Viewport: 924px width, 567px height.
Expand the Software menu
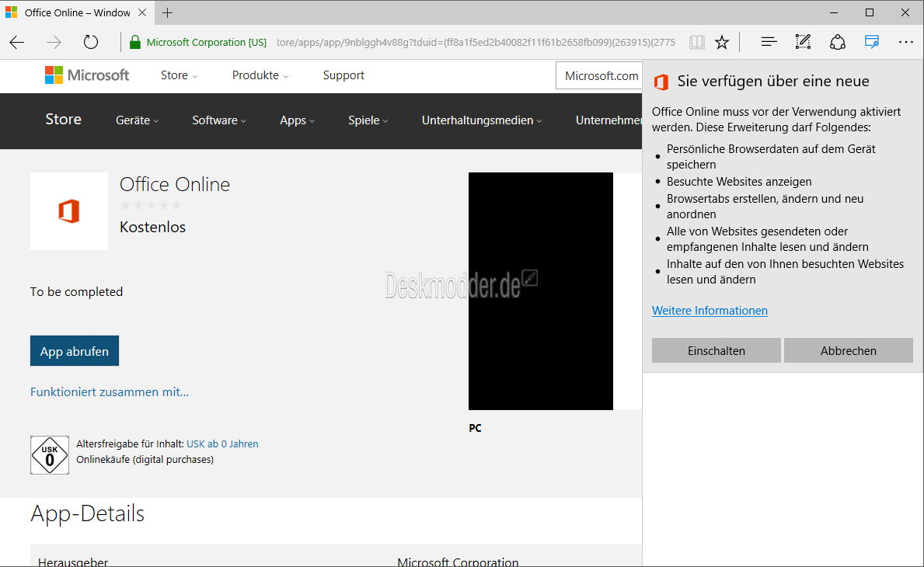pyautogui.click(x=219, y=120)
